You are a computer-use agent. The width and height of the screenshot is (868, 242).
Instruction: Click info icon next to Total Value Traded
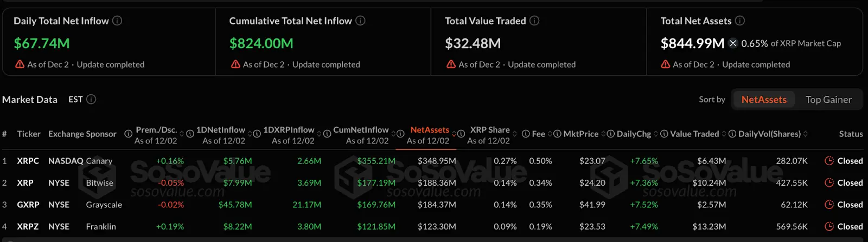coord(534,21)
